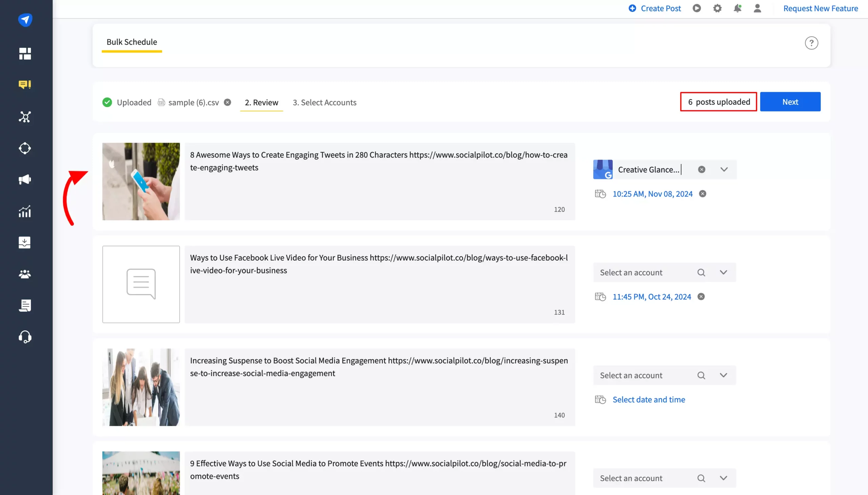Open the dashboard grid icon in sidebar
The width and height of the screenshot is (868, 495).
click(x=25, y=54)
